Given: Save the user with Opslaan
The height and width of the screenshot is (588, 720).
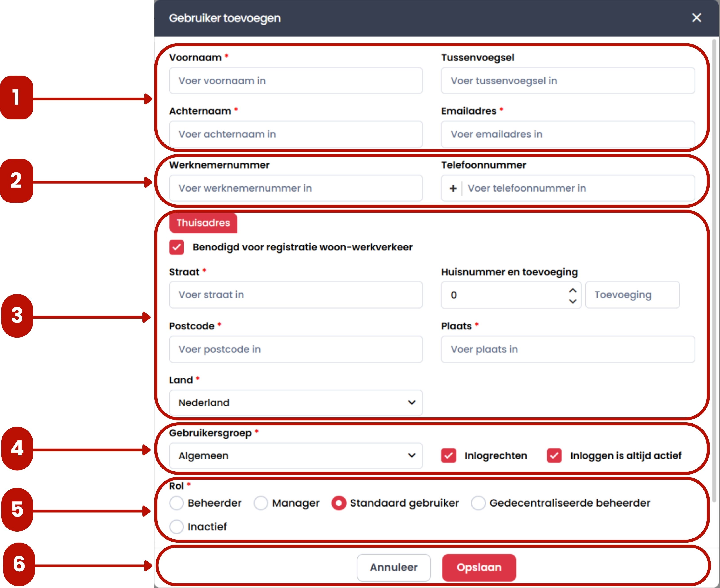Looking at the screenshot, I should [479, 567].
